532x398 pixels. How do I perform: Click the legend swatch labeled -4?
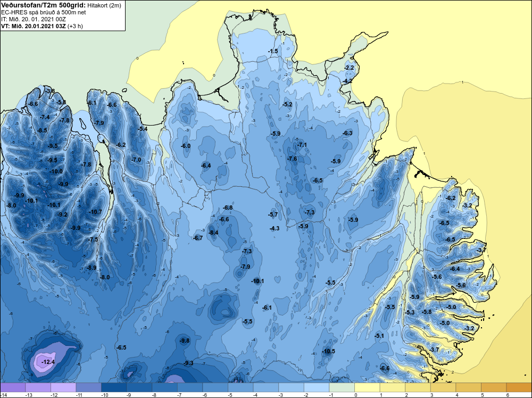(x=265, y=387)
